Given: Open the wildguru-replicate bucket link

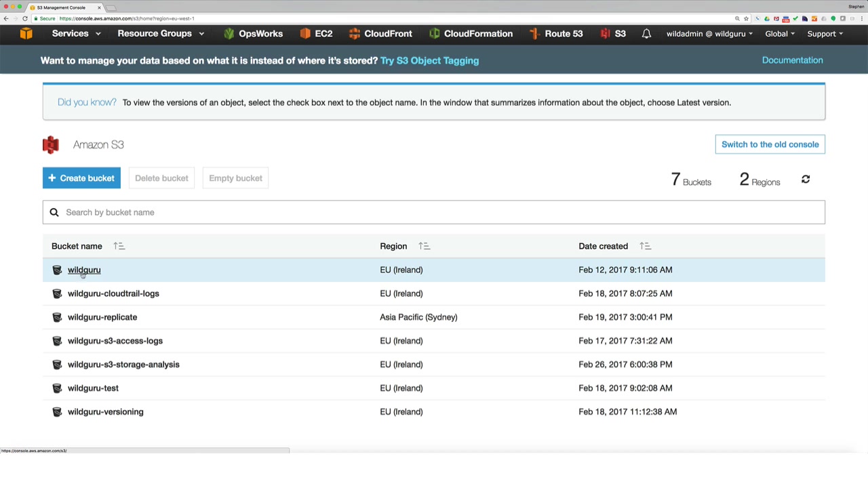Looking at the screenshot, I should coord(102,317).
